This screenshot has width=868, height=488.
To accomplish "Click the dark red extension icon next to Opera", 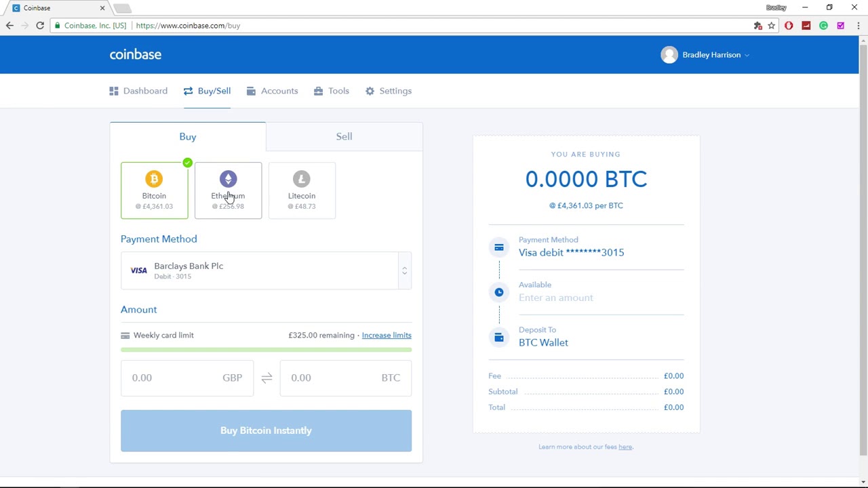I will pos(806,26).
